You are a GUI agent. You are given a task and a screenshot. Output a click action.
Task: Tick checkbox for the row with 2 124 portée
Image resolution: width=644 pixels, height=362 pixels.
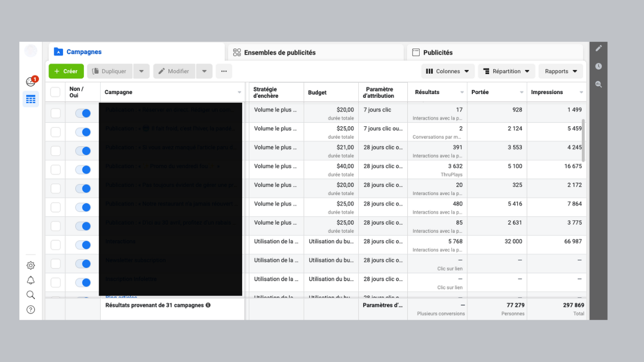tap(55, 132)
